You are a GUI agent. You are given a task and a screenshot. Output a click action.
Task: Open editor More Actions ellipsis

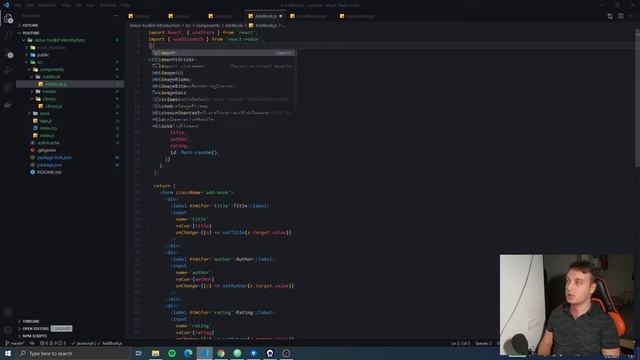coord(631,16)
